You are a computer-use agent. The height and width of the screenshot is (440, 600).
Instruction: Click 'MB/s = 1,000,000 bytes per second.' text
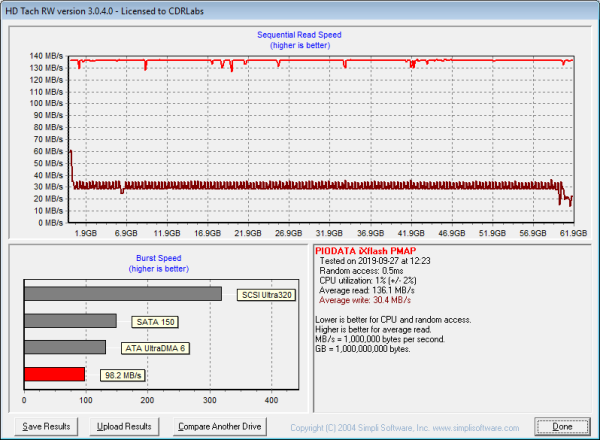[x=380, y=339]
